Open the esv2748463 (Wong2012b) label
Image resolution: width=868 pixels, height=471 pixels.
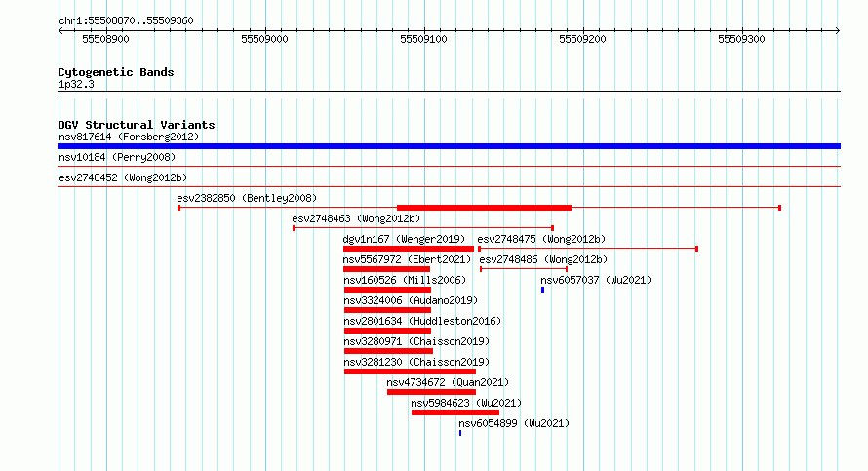356,218
